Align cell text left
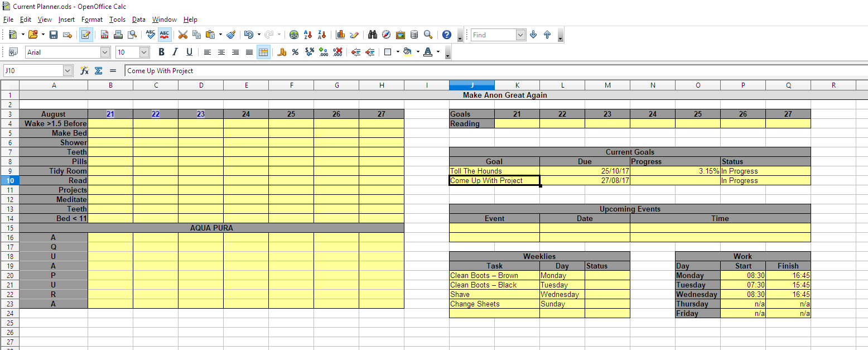 [x=208, y=52]
